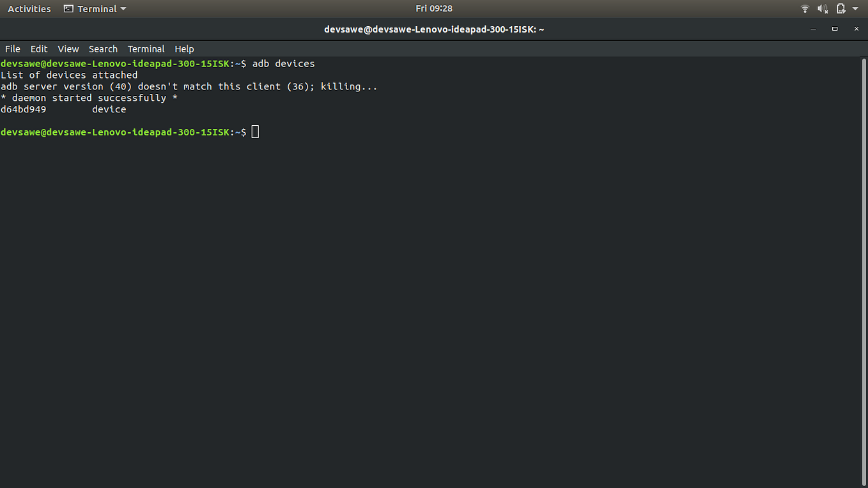This screenshot has height=488, width=868.
Task: Click the window title bar text
Action: (434, 29)
